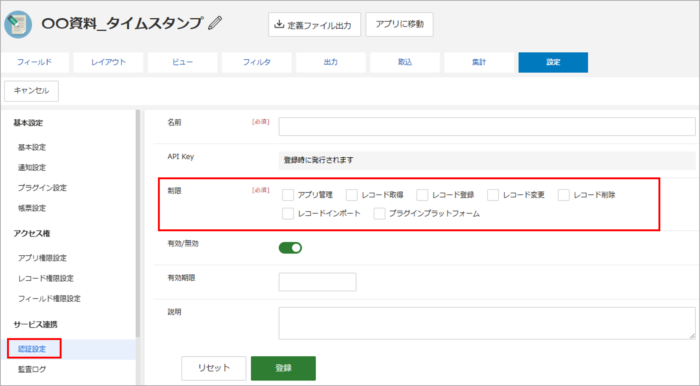This screenshot has height=386, width=700.
Task: Open フィールド権限設定 in sidebar
Action: [50, 299]
